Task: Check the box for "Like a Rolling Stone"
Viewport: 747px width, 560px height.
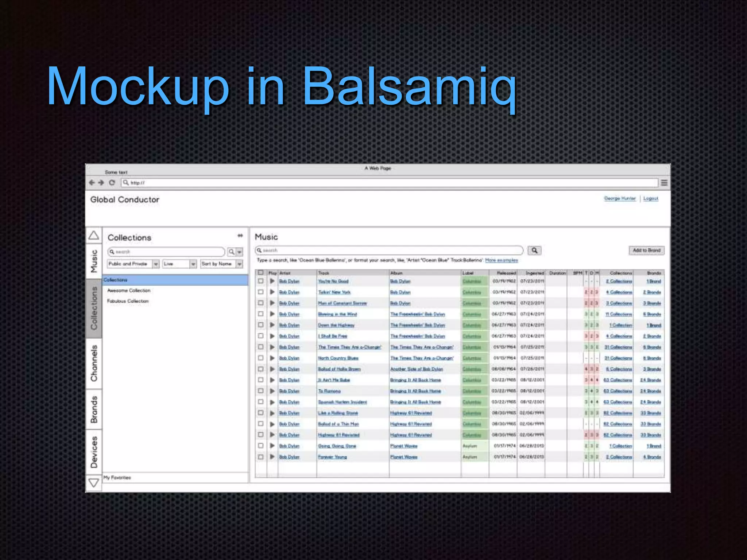Action: (261, 413)
